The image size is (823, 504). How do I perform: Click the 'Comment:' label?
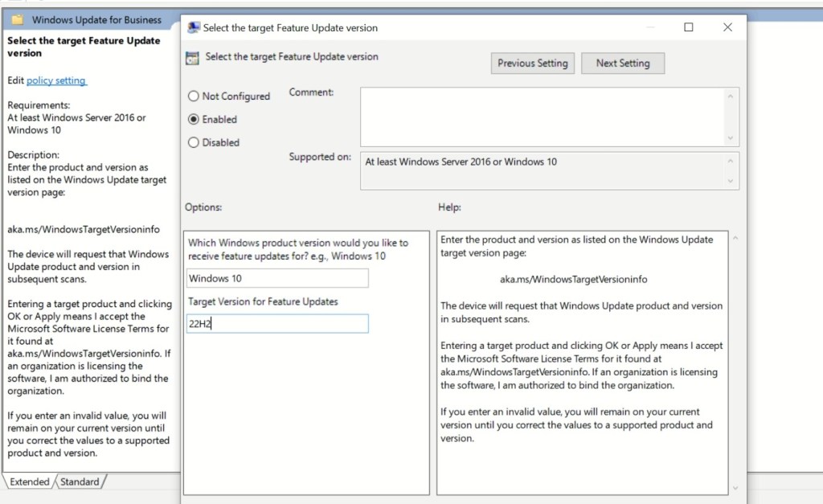pyautogui.click(x=311, y=92)
